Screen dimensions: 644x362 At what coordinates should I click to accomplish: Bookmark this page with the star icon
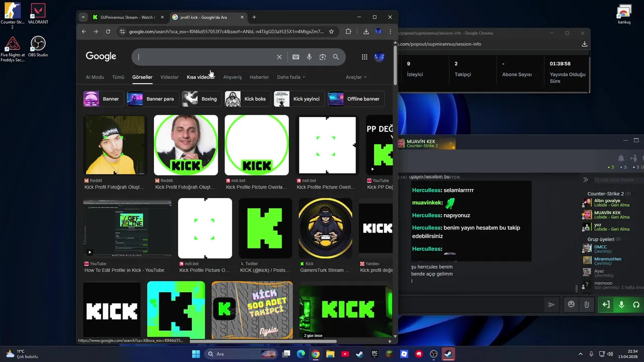(x=331, y=31)
